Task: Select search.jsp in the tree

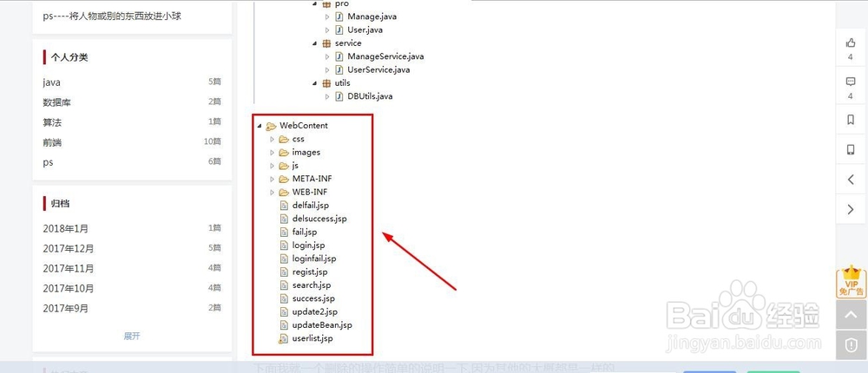Action: pyautogui.click(x=312, y=285)
